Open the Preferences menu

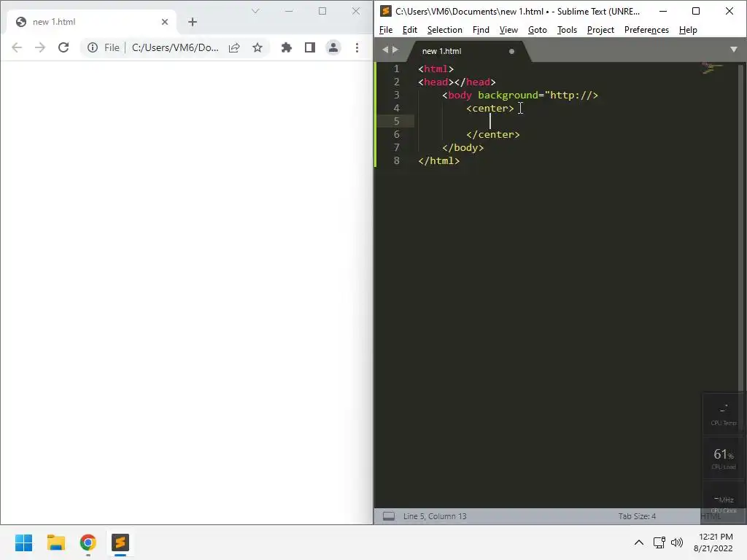[646, 29]
